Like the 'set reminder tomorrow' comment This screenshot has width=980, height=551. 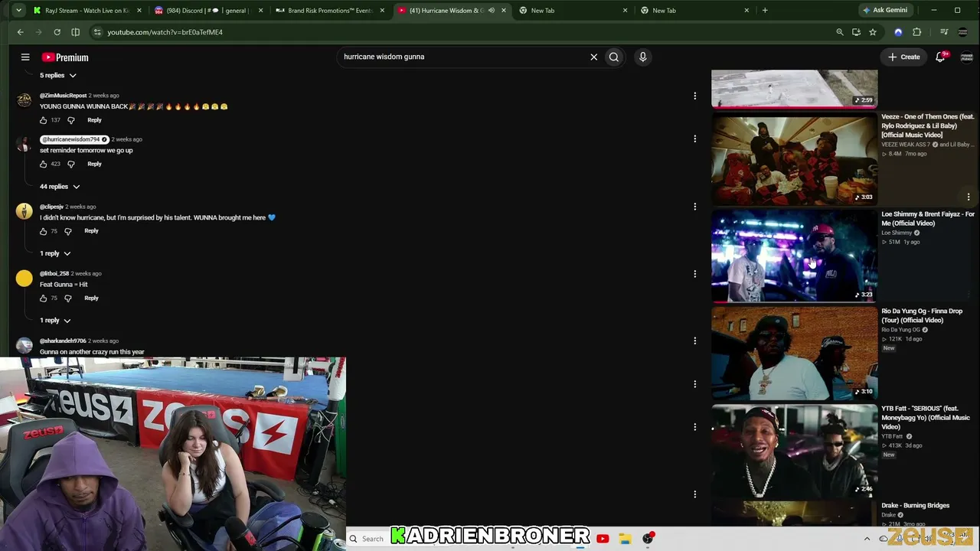(x=44, y=164)
